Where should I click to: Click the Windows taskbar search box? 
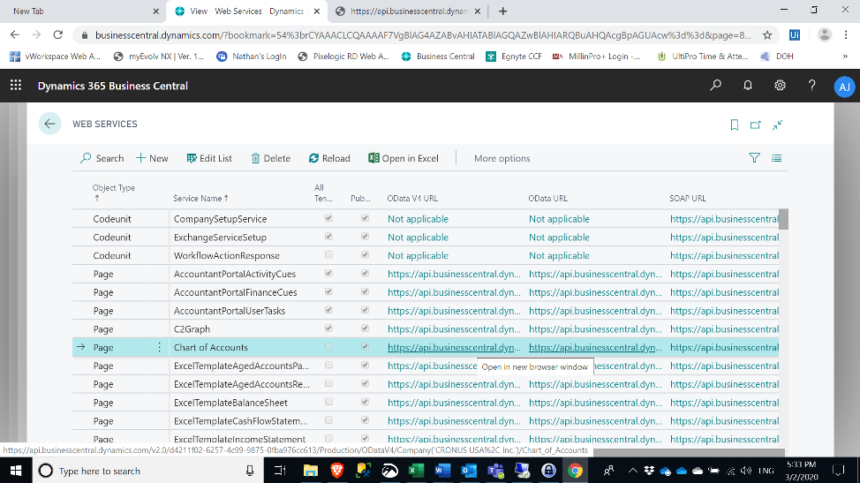click(148, 470)
